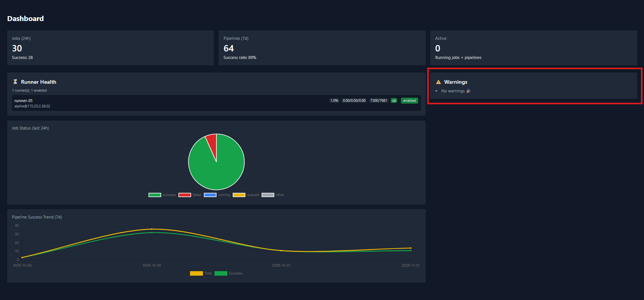
Task: Click the jobs count value 30
Action: click(17, 48)
